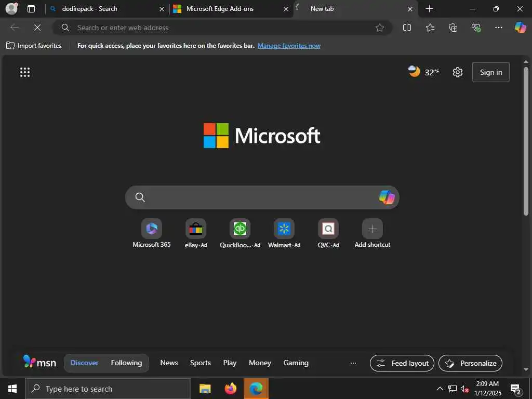Image resolution: width=532 pixels, height=399 pixels.
Task: Open split screen icon
Action: click(407, 28)
